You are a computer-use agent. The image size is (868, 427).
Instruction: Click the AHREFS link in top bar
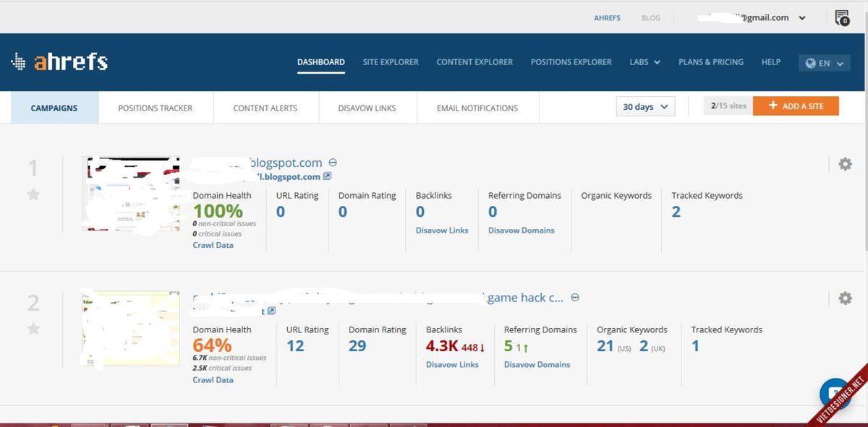tap(607, 18)
